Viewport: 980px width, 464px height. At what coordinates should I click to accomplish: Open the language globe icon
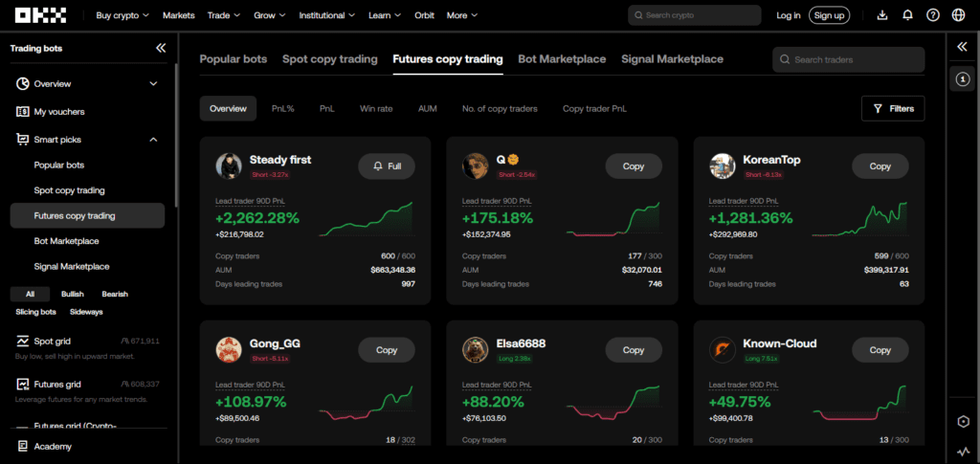tap(958, 15)
